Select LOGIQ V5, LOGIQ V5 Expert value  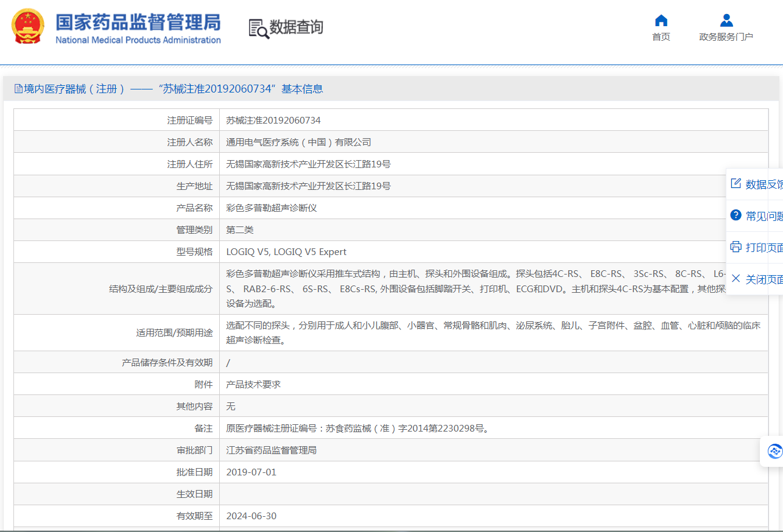pos(286,252)
